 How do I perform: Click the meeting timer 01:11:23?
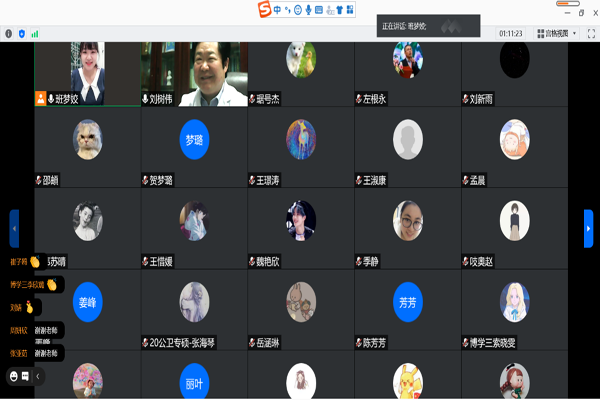510,34
